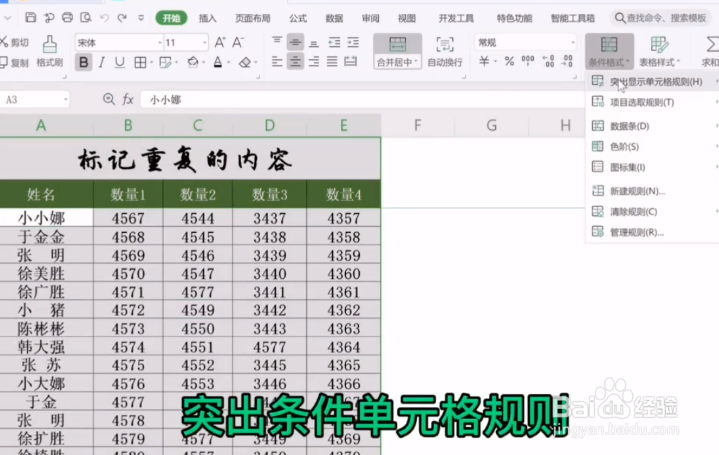Select the Format Painter (格式刷) brush
Screen dimensions: 719x455
(x=50, y=51)
